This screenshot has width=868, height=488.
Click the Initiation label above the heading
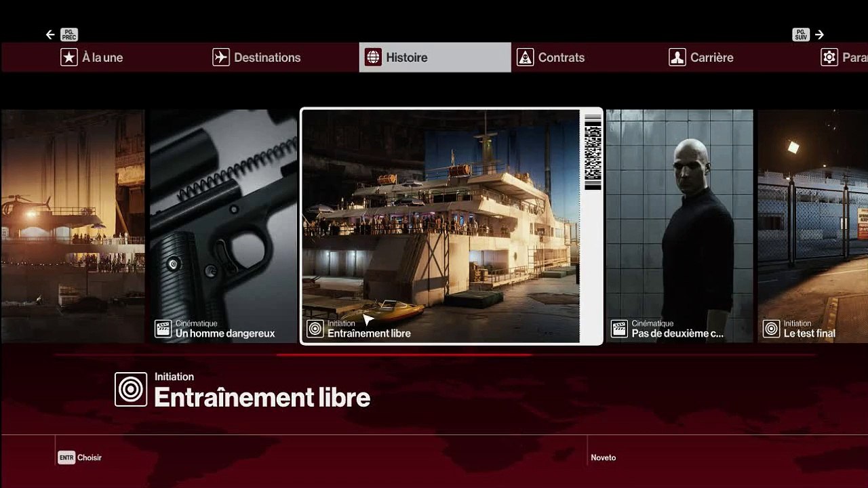coord(174,377)
